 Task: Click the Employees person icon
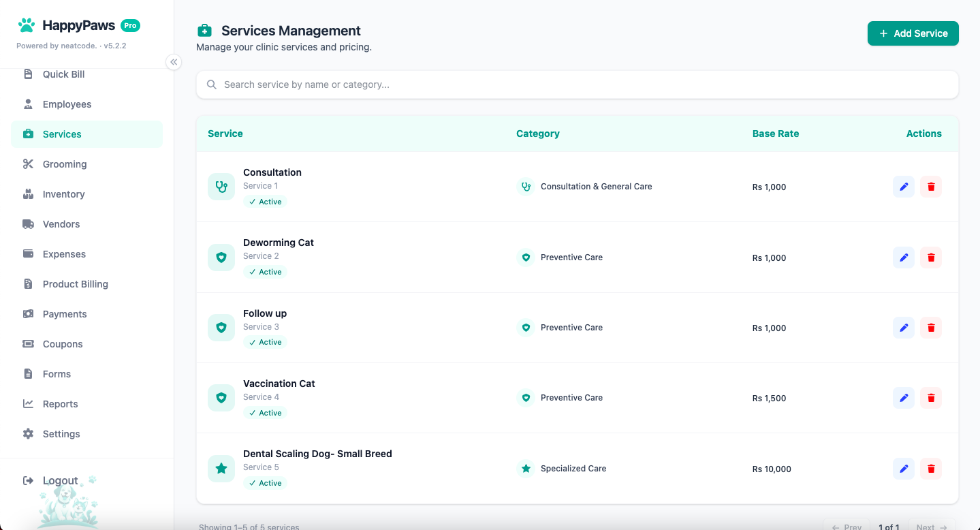[x=28, y=104]
